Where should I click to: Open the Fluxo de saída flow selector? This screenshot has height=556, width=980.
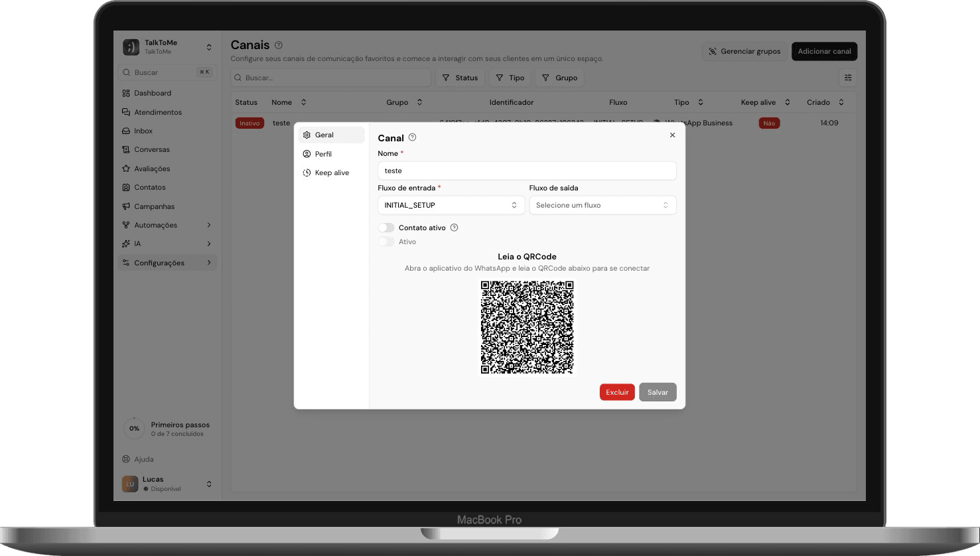[x=602, y=205]
